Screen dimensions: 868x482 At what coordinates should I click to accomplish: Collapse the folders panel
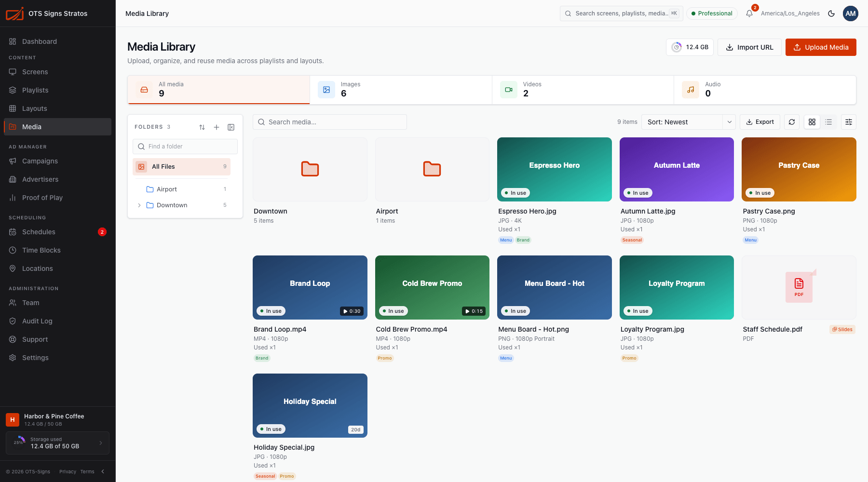(x=231, y=127)
